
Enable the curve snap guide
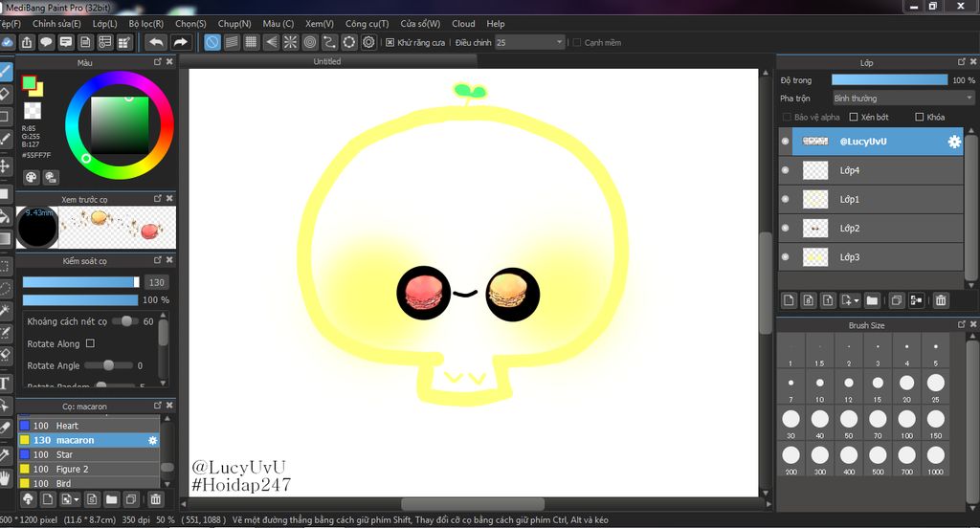329,42
